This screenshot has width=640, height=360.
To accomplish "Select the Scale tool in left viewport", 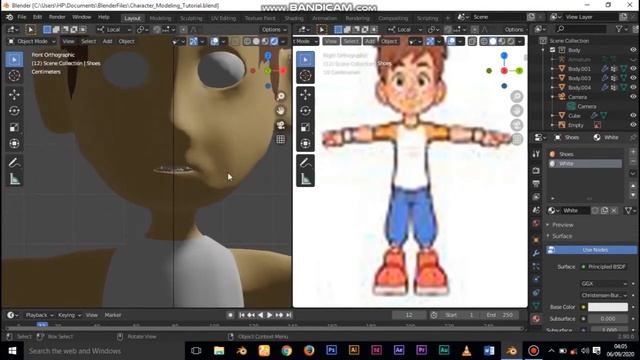I will [14, 127].
